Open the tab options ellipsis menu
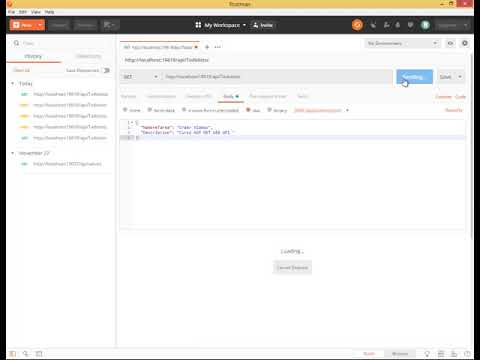480x360 pixels. tap(218, 47)
